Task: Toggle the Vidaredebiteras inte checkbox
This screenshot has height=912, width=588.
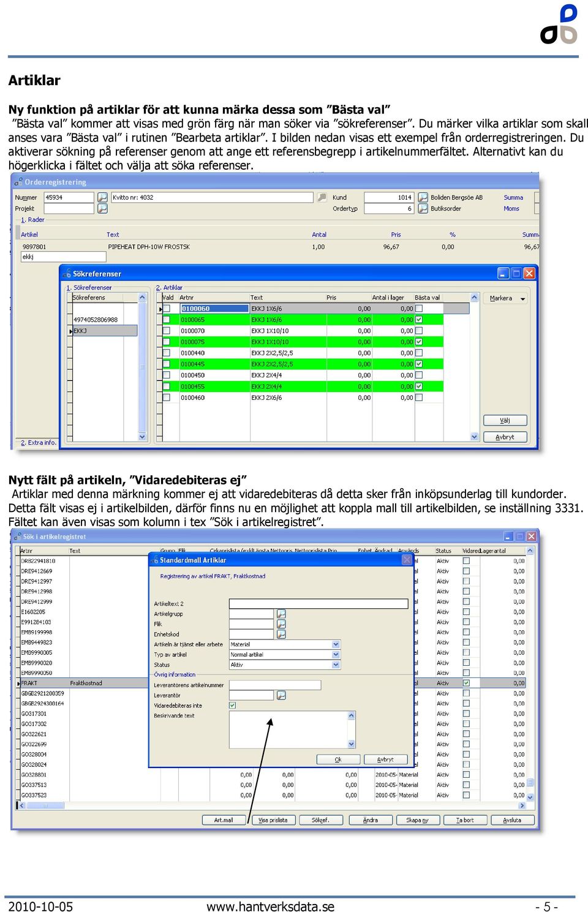Action: tap(233, 706)
